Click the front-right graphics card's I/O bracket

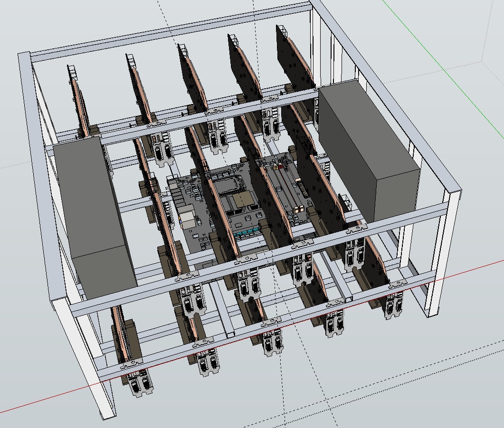tap(394, 304)
